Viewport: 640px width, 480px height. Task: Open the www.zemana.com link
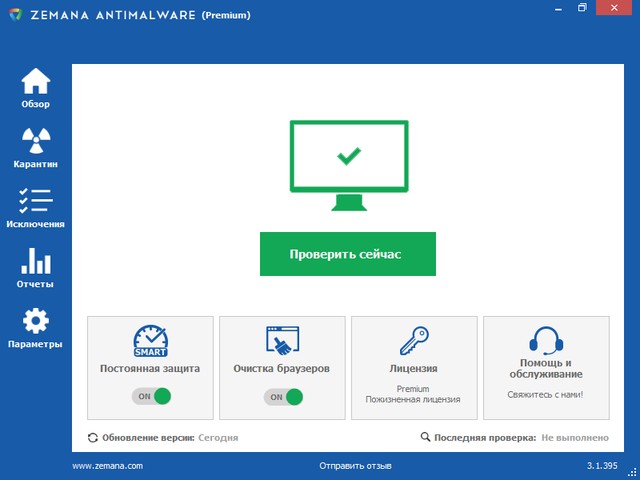tap(108, 466)
